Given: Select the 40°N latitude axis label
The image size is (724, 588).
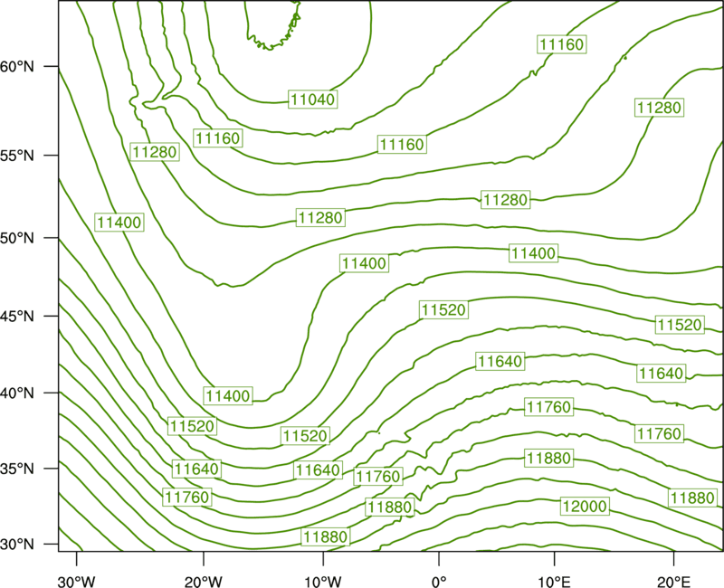Looking at the screenshot, I should coord(17,394).
